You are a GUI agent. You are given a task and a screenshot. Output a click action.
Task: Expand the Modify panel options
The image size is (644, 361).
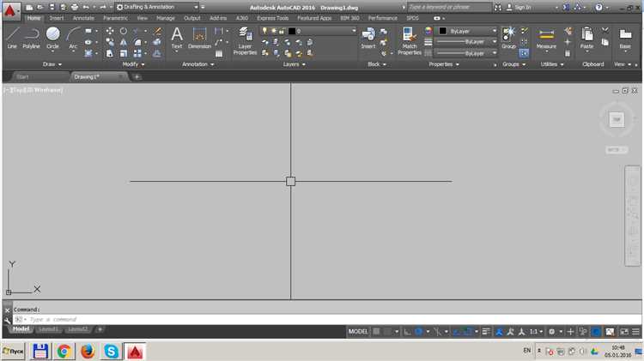[x=133, y=64]
